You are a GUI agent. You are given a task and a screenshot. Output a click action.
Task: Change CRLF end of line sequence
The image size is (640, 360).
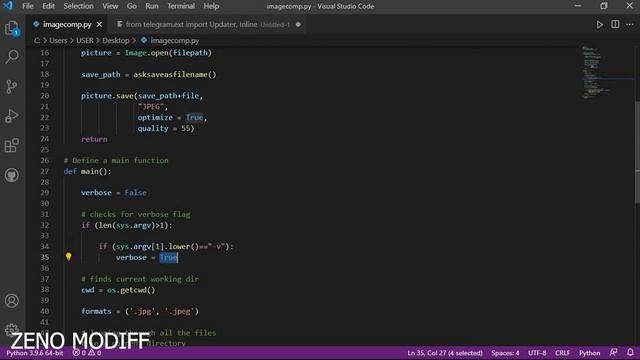(x=562, y=353)
